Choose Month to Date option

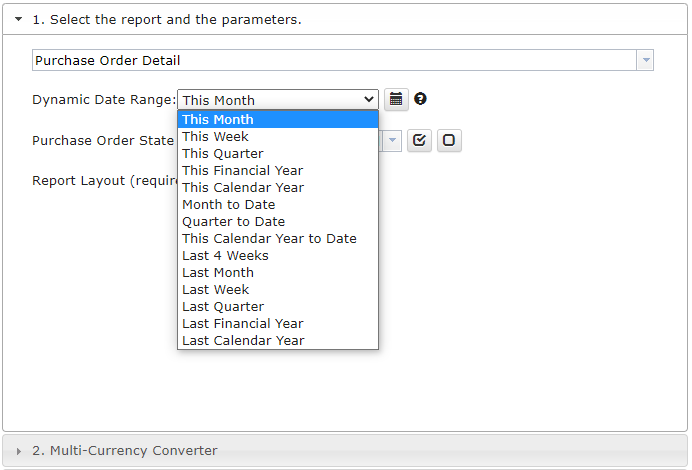point(278,205)
